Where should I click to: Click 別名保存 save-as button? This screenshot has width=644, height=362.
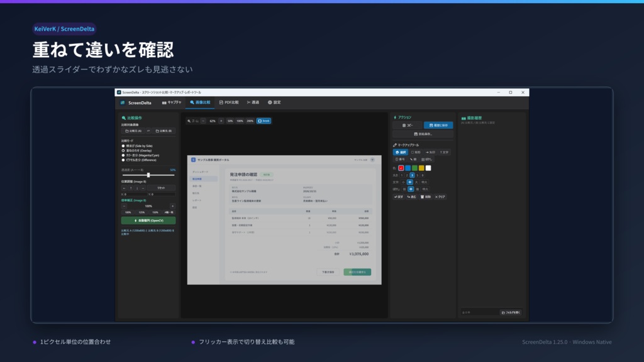[x=423, y=134]
